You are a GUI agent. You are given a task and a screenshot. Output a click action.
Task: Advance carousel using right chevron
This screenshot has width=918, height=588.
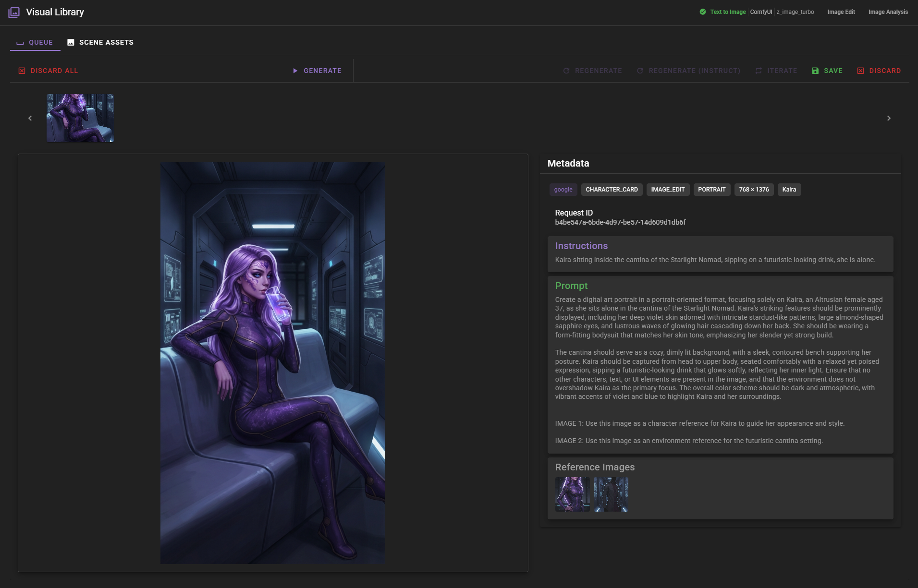tap(889, 118)
